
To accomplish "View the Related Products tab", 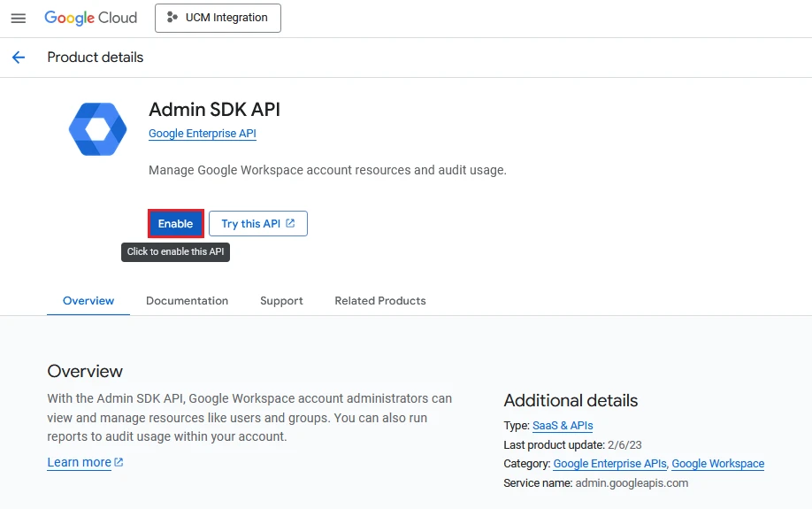I will (x=380, y=301).
